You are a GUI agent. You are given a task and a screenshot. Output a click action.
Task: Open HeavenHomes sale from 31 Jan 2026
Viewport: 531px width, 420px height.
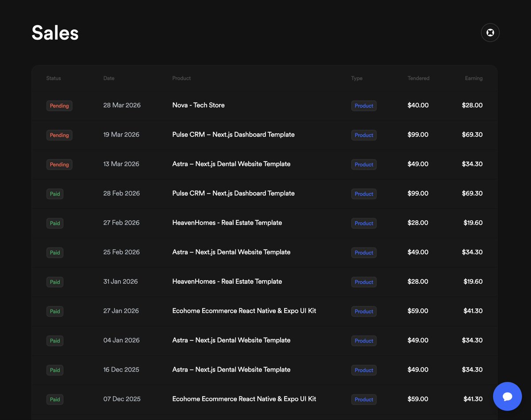[x=227, y=281]
